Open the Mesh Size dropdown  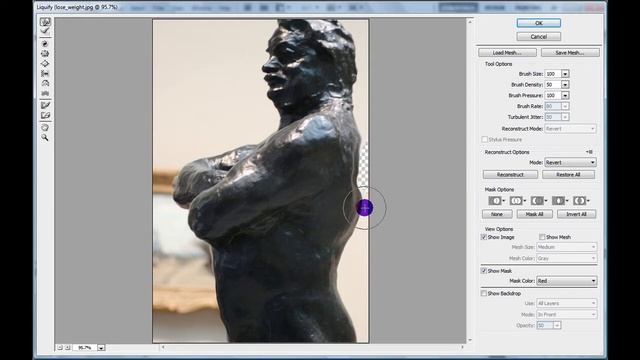tap(567, 247)
